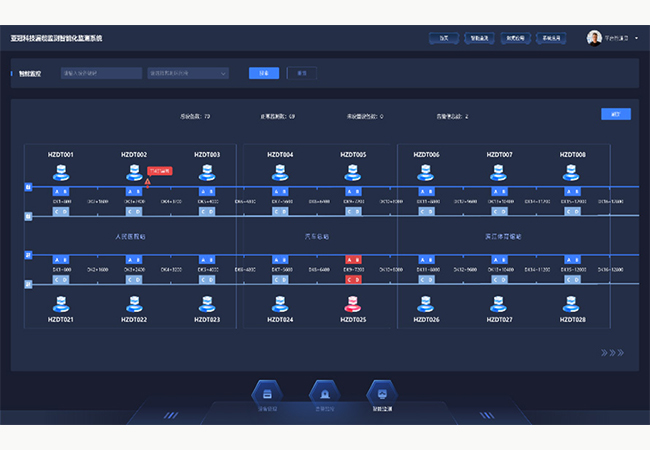Image resolution: width=650 pixels, height=450 pixels.
Task: Click the text input field in filter bar
Action: [x=101, y=73]
